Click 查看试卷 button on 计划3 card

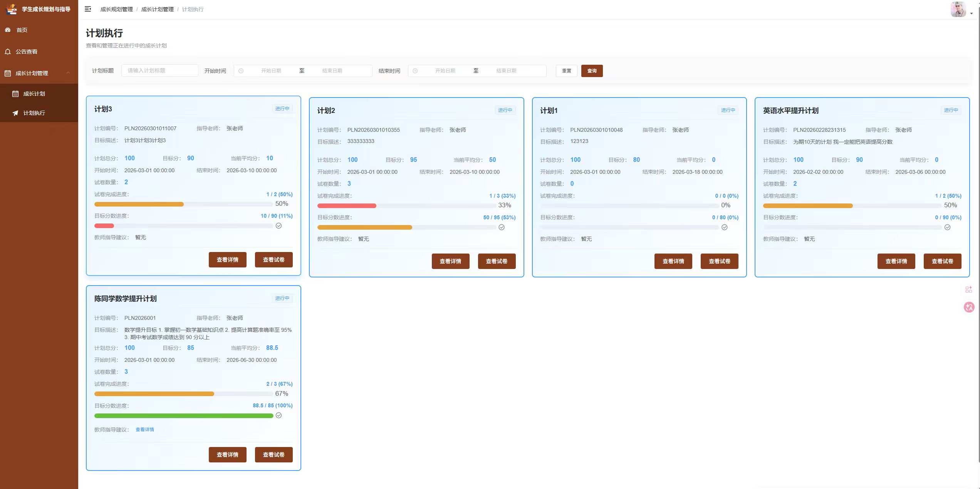(274, 260)
